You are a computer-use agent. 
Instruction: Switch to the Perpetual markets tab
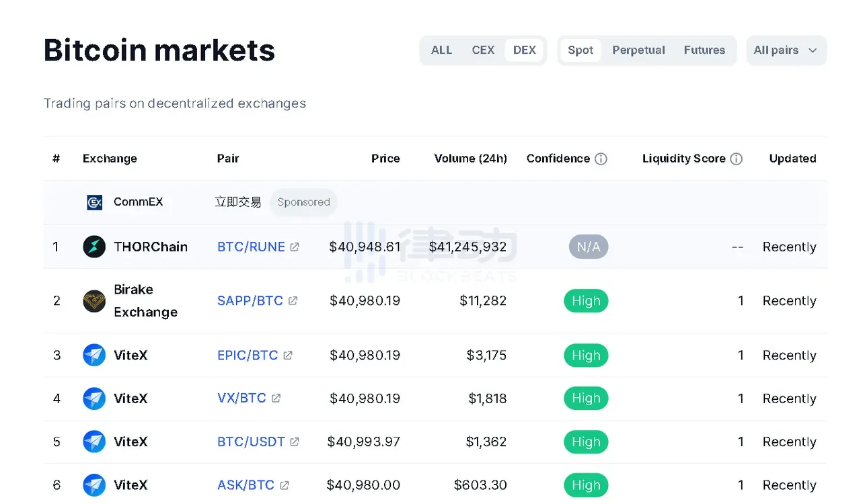tap(638, 50)
